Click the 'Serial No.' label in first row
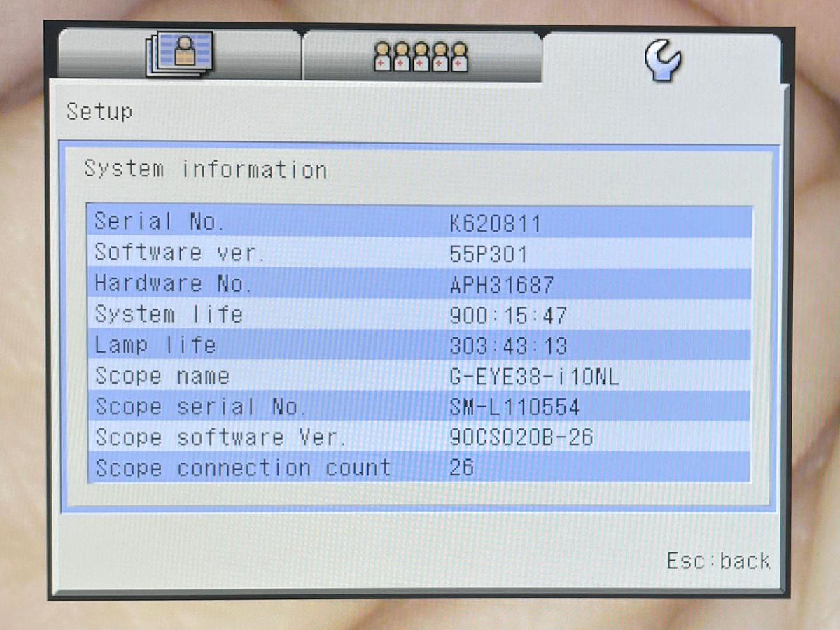 (x=160, y=222)
